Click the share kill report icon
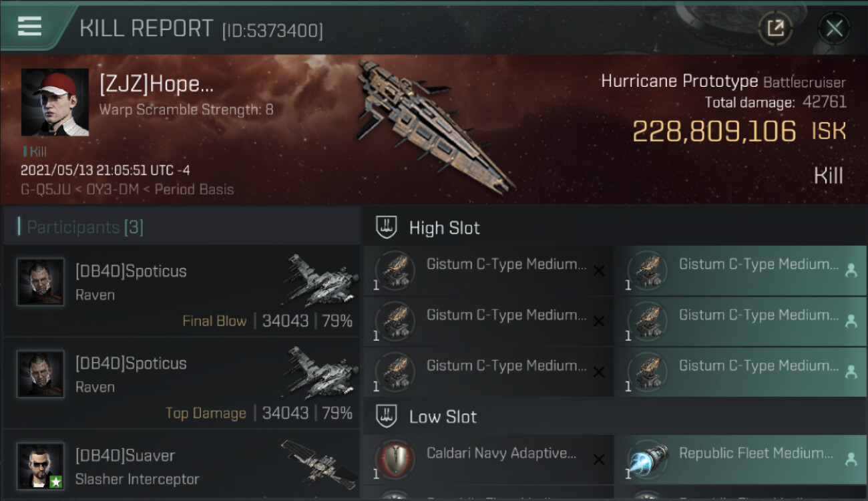Image resolution: width=868 pixels, height=501 pixels. point(775,28)
